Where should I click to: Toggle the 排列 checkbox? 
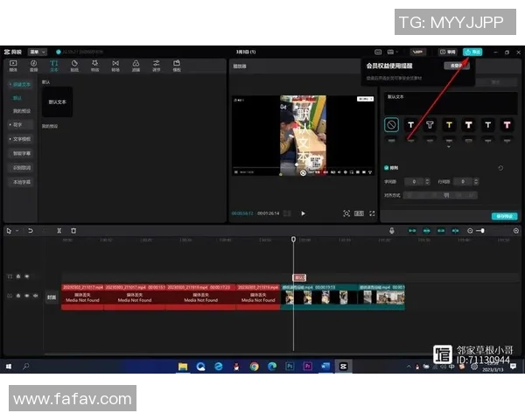[387, 168]
